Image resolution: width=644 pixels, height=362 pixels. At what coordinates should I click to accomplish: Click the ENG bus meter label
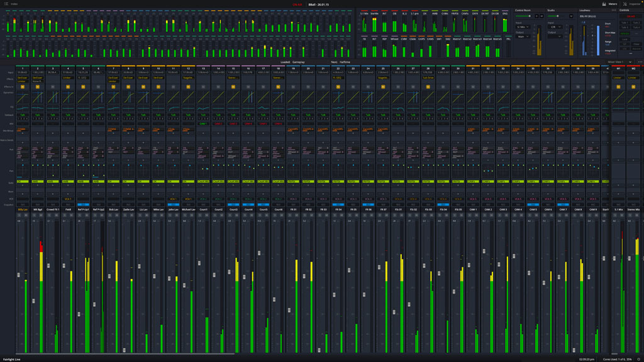505,14
